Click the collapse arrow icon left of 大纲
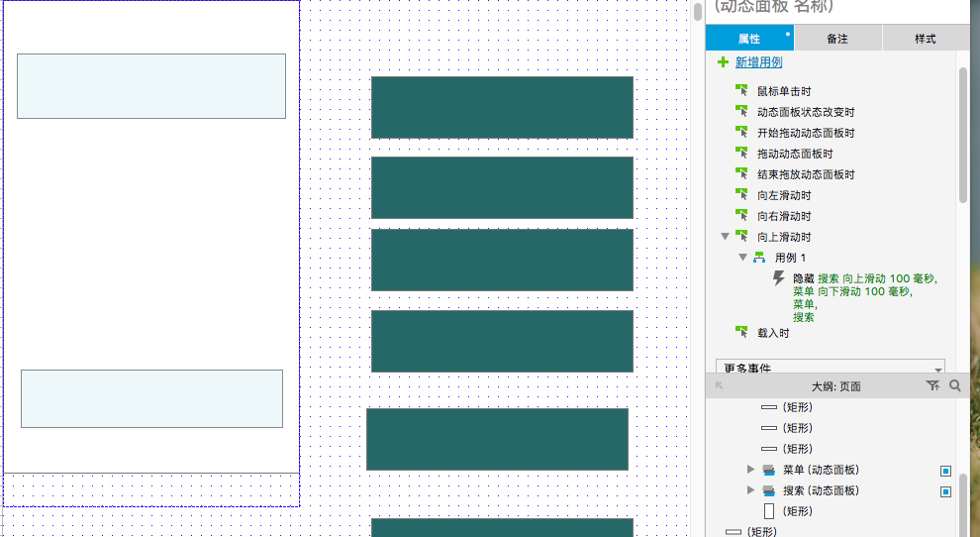 click(720, 386)
